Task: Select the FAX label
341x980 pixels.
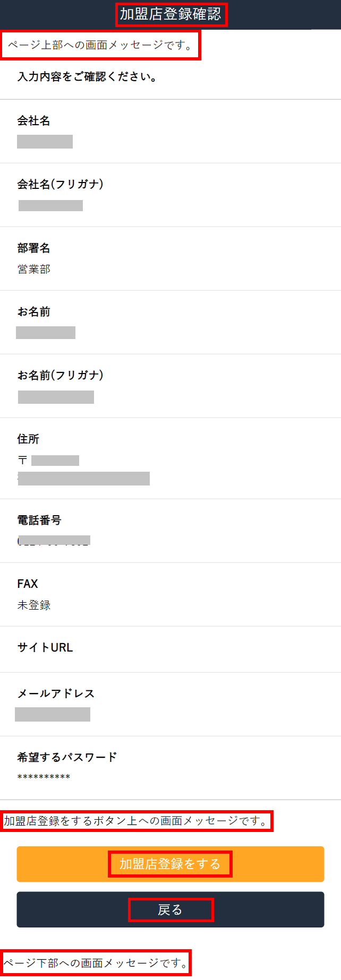Action: tap(28, 584)
